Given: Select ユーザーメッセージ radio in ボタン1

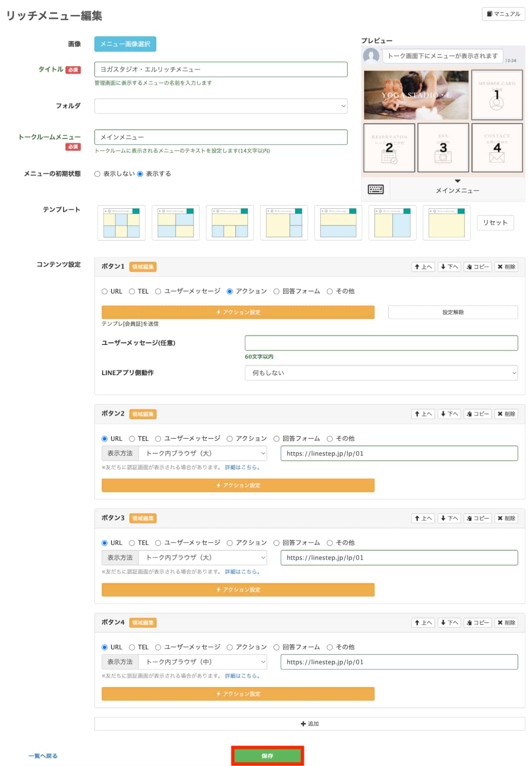Looking at the screenshot, I should 158,292.
